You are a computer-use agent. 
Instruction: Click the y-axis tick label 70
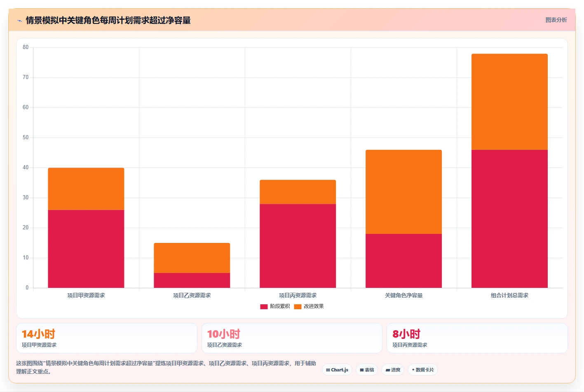(x=26, y=77)
